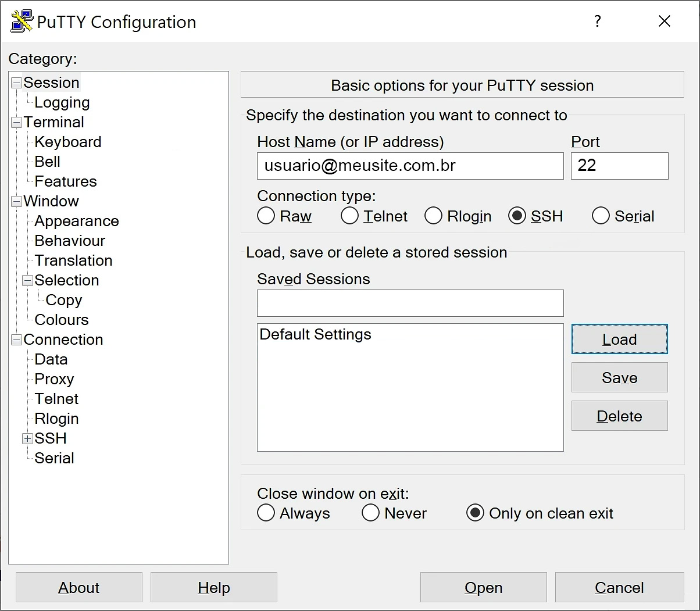700x611 pixels.
Task: Collapse the Connection category
Action: click(x=16, y=340)
